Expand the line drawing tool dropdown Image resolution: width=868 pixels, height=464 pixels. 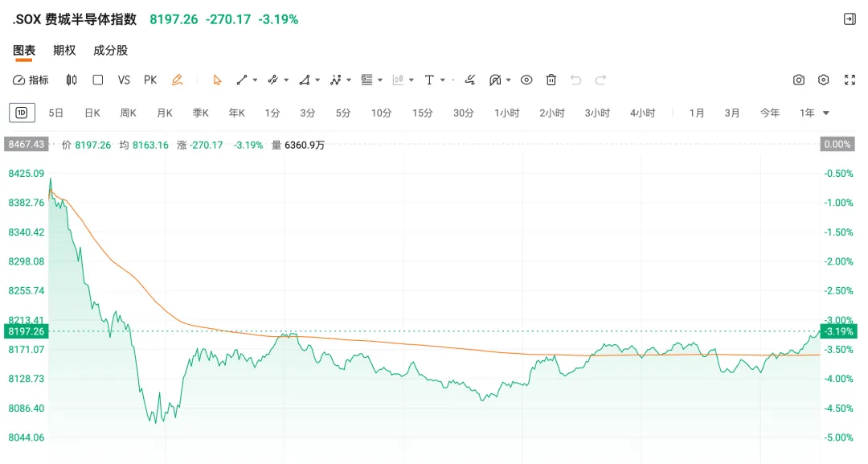[x=255, y=80]
